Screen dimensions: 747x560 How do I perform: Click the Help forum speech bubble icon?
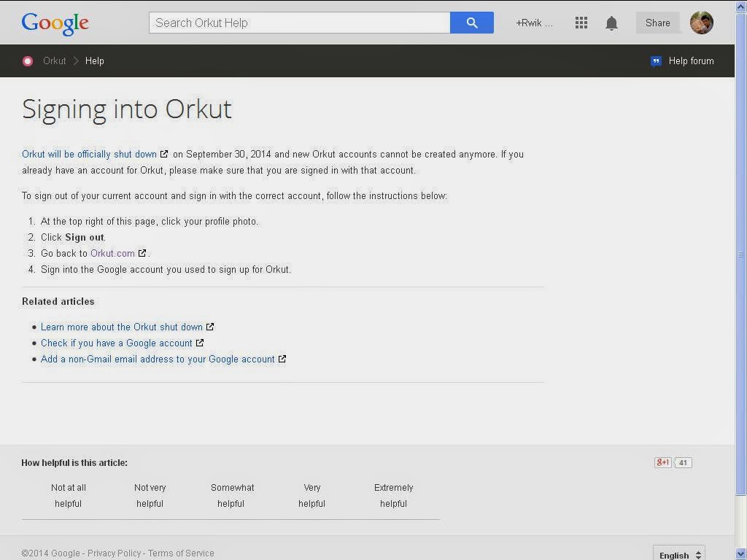point(656,61)
